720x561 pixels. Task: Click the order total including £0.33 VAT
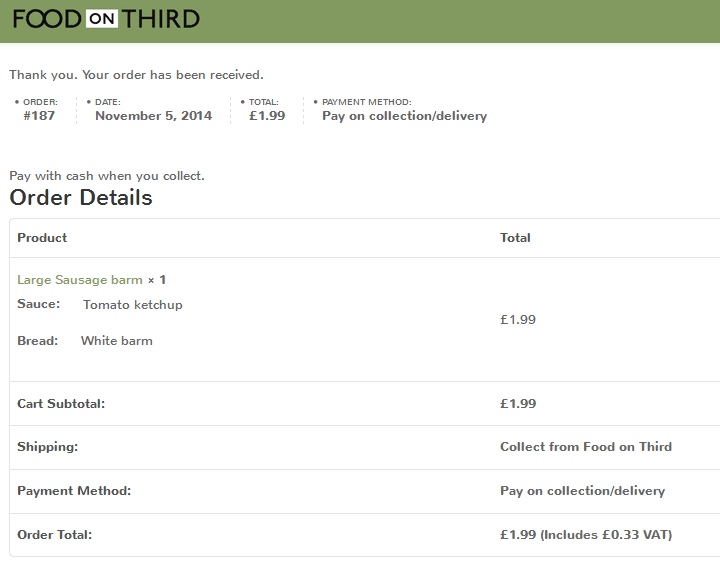coord(586,535)
